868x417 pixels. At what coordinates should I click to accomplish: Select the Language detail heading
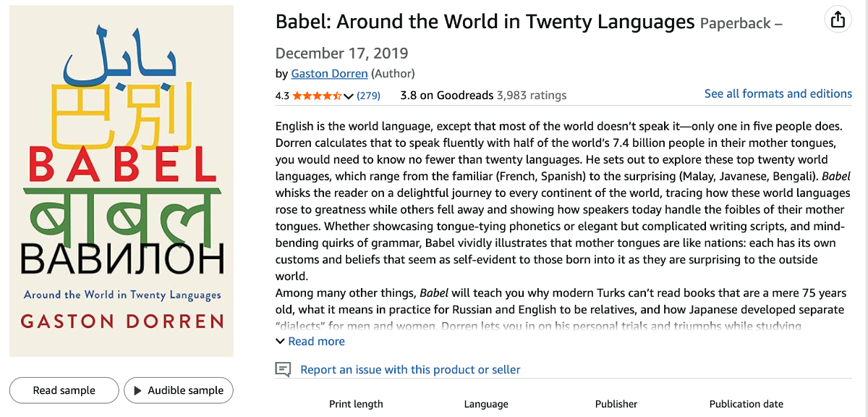pyautogui.click(x=486, y=404)
